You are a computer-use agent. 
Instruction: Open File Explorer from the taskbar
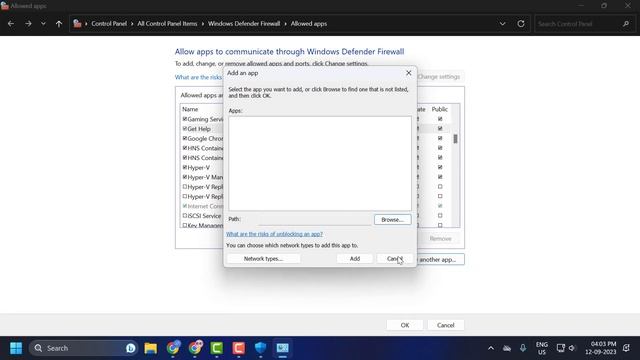click(x=151, y=348)
